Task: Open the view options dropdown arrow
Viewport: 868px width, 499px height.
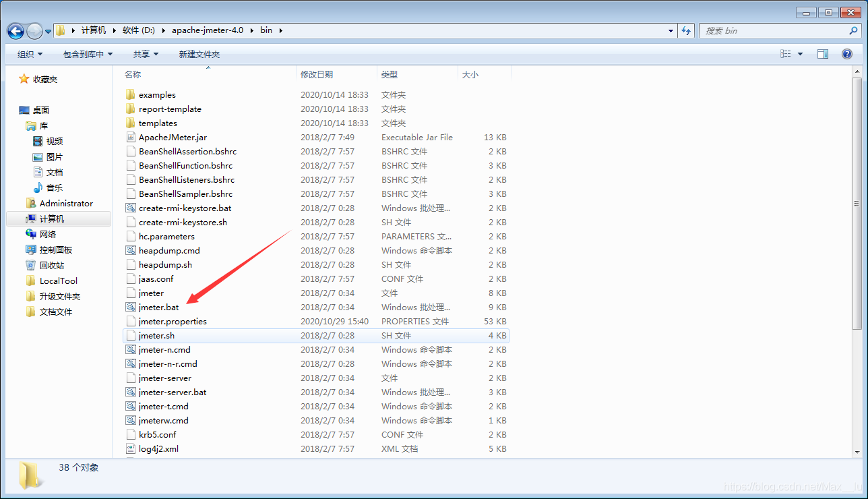Action: point(800,54)
